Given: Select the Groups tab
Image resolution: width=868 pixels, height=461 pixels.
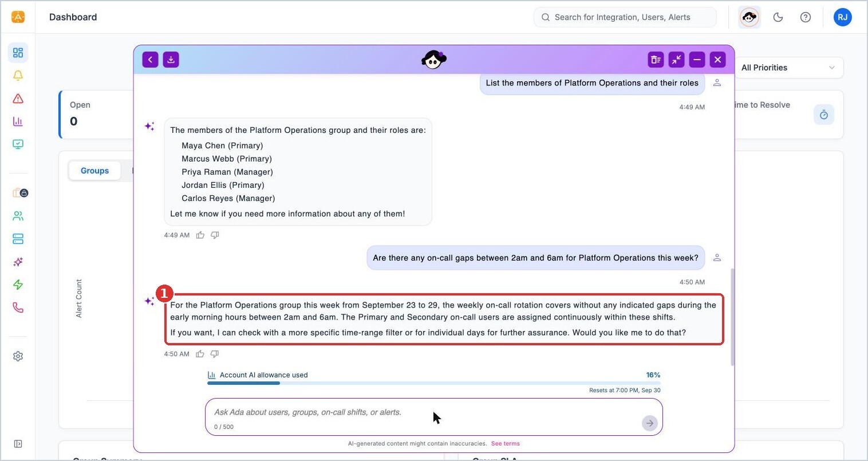Looking at the screenshot, I should pos(94,171).
